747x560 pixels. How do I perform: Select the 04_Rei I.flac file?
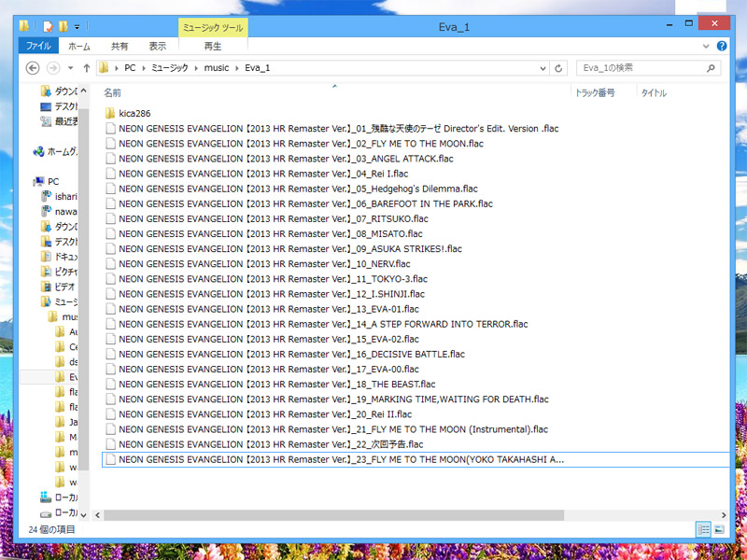pyautogui.click(x=263, y=174)
